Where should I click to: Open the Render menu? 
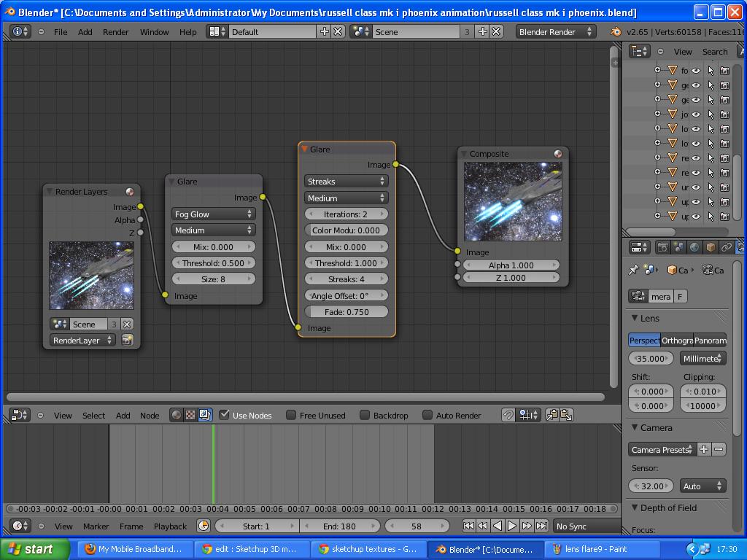coord(115,32)
